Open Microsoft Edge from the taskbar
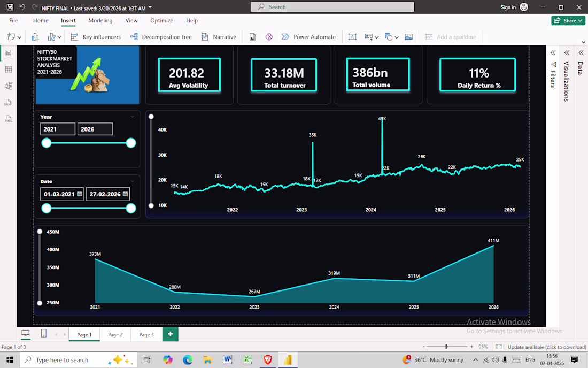 click(188, 360)
